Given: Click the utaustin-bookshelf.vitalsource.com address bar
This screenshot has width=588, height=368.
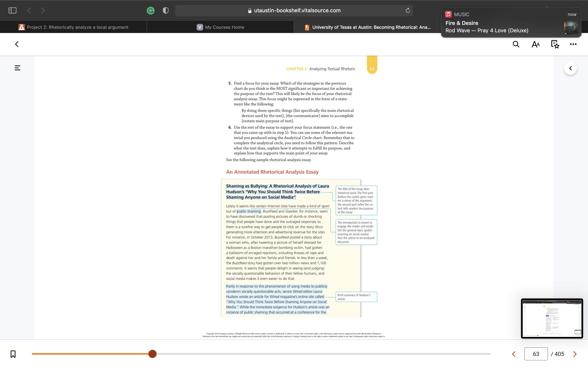Looking at the screenshot, I should [x=294, y=10].
